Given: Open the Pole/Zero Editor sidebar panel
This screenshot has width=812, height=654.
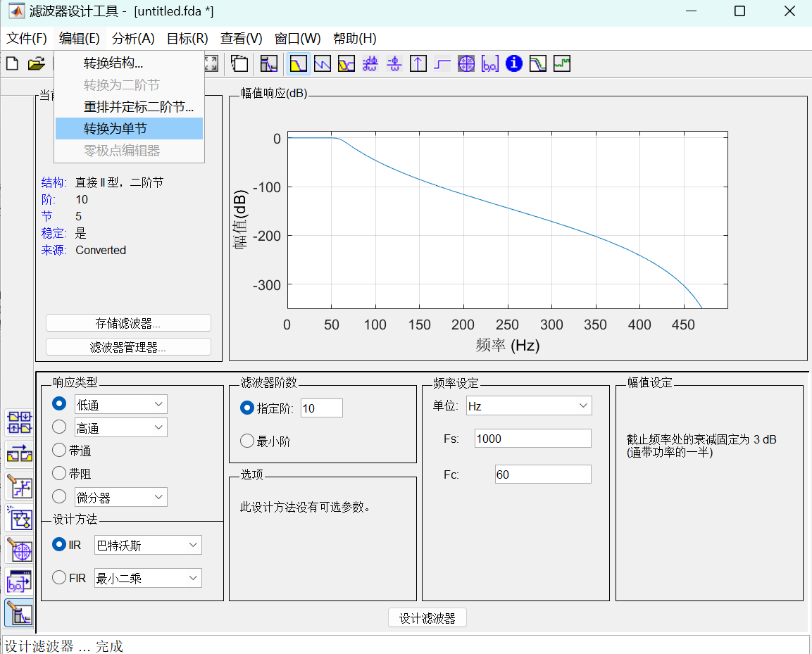Looking at the screenshot, I should (x=20, y=551).
